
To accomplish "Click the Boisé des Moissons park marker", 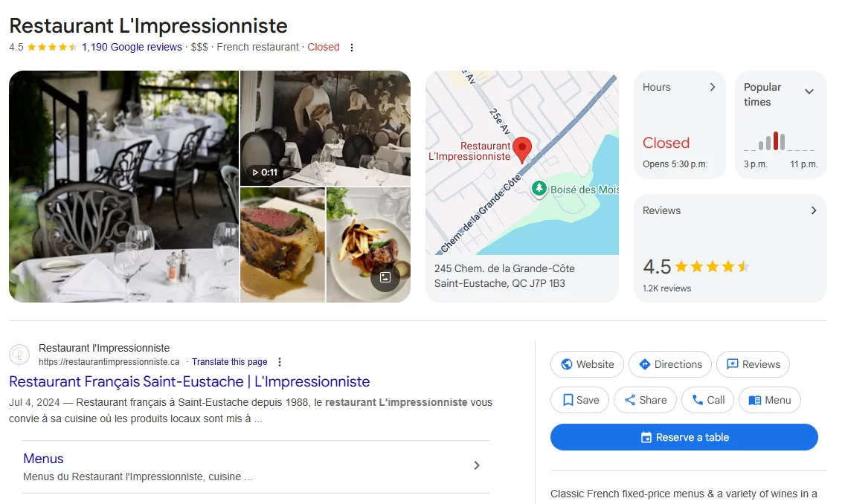I will coord(539,189).
